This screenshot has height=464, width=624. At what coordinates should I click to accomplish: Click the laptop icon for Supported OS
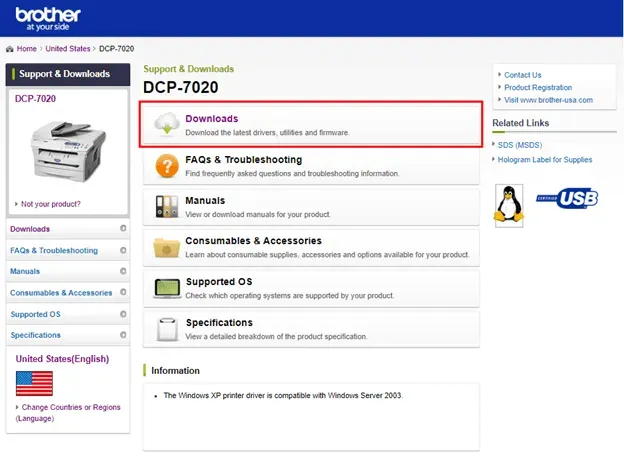167,289
